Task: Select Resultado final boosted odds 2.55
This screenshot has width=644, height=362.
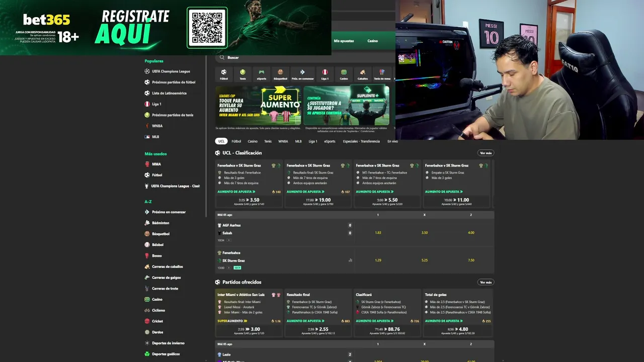Action: (x=318, y=330)
